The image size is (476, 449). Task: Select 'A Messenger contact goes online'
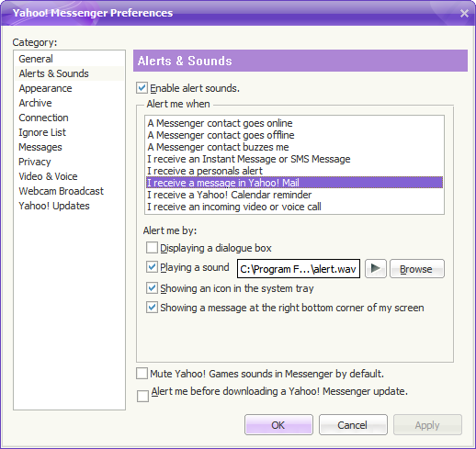pyautogui.click(x=294, y=123)
